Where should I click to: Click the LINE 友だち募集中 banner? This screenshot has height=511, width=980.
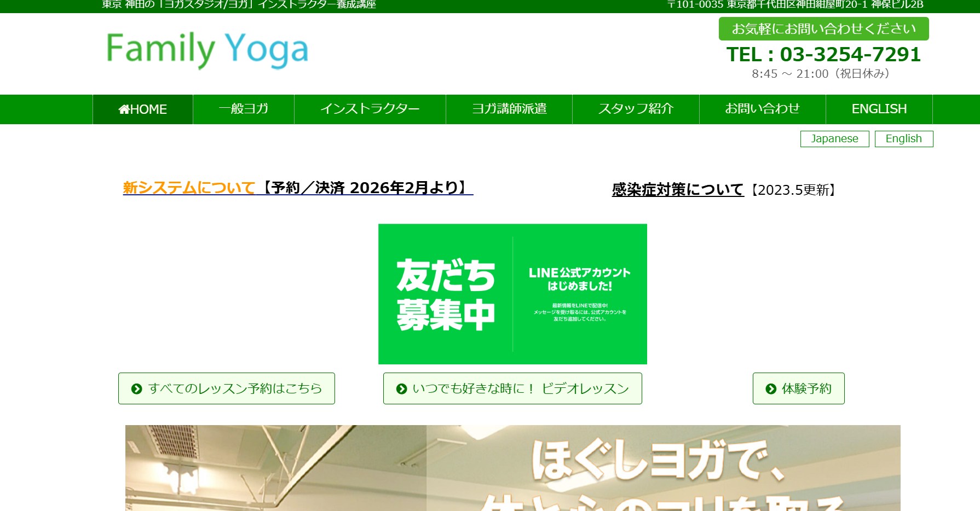coord(512,294)
